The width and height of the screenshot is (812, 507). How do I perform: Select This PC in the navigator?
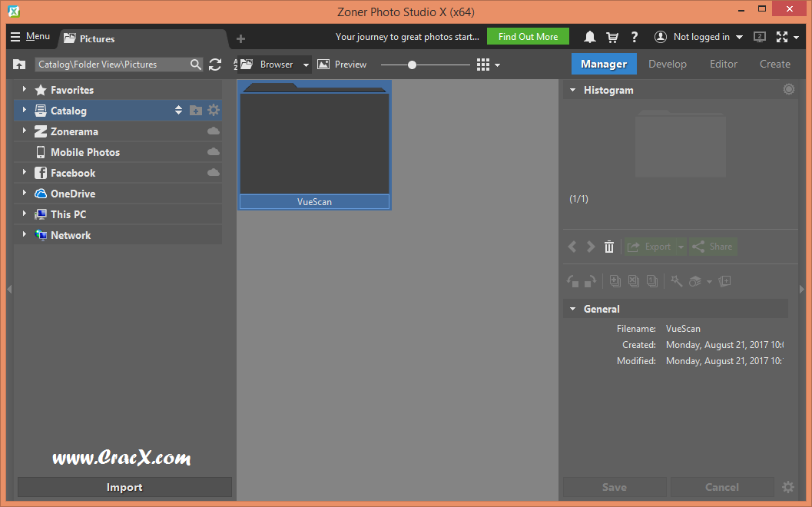(x=68, y=214)
